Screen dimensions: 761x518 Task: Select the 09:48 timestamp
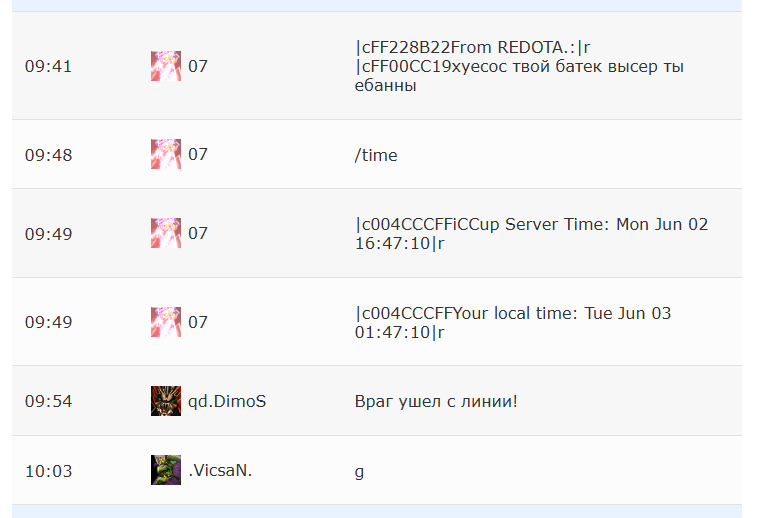pyautogui.click(x=48, y=155)
